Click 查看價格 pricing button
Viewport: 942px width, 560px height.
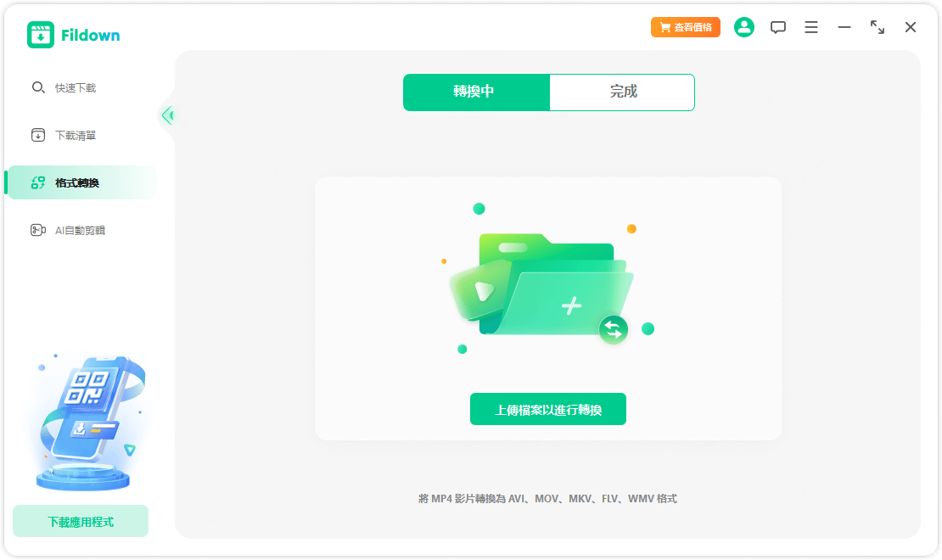(x=686, y=27)
